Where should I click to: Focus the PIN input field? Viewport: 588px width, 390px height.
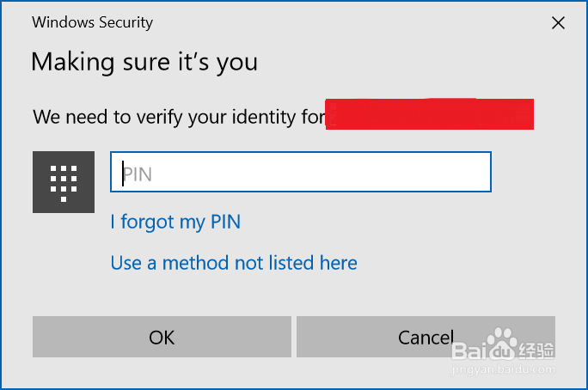pos(301,172)
